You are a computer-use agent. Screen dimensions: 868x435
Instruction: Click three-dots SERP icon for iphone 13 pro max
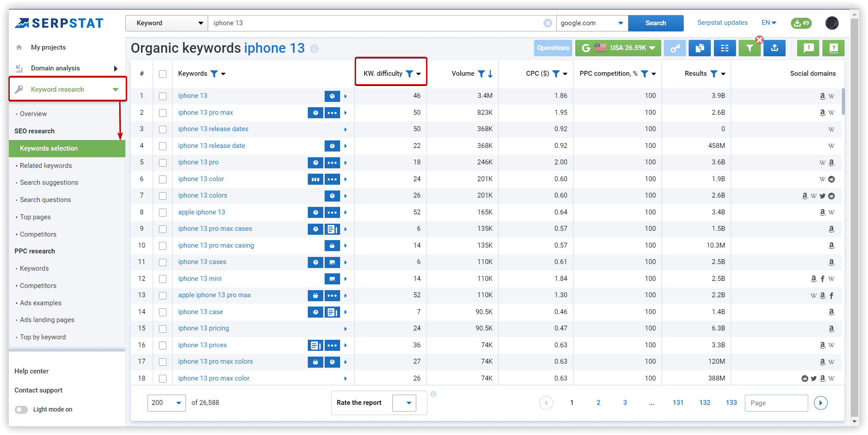[x=332, y=113]
